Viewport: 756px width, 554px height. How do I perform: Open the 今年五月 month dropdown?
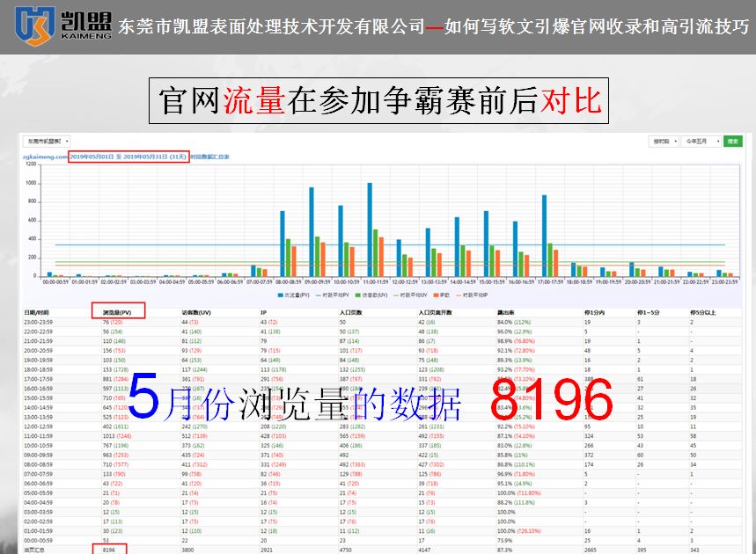(x=700, y=141)
